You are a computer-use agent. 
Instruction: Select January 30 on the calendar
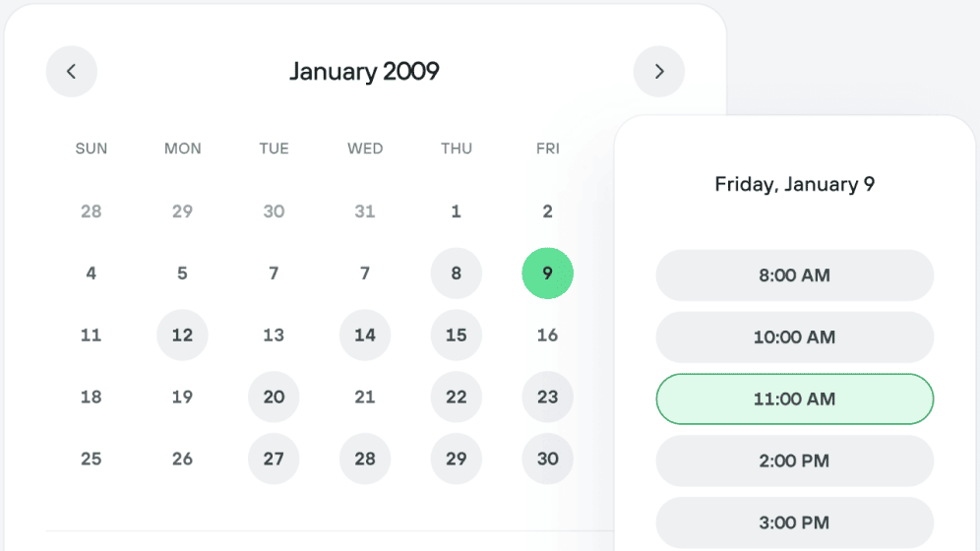(547, 459)
